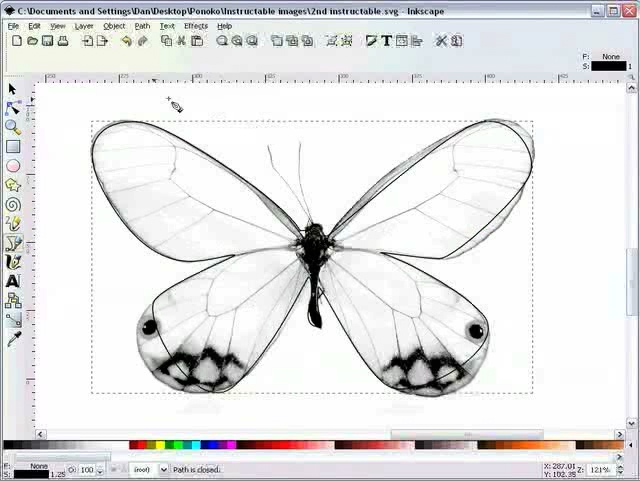Select the Connector tool
Viewport: 640px width, 481px height.
[x=13, y=301]
